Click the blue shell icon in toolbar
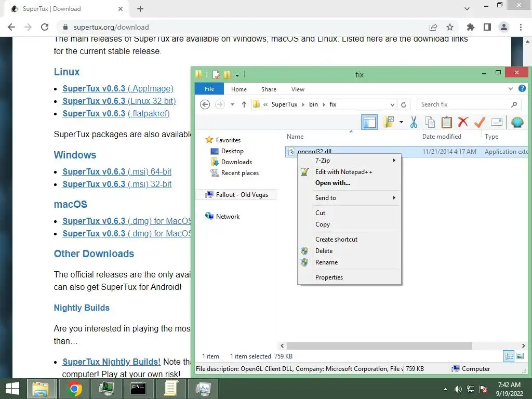Screen dimensions: 532x399 point(517,122)
